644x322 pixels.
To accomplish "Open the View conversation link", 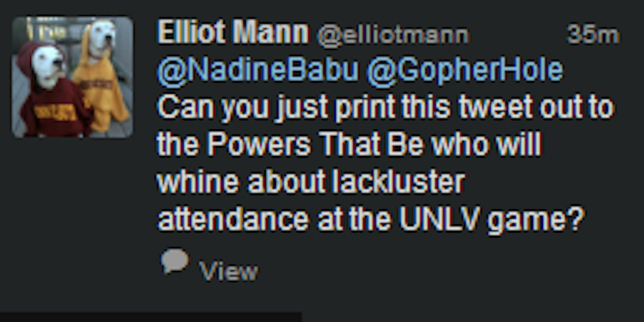I will tap(228, 271).
